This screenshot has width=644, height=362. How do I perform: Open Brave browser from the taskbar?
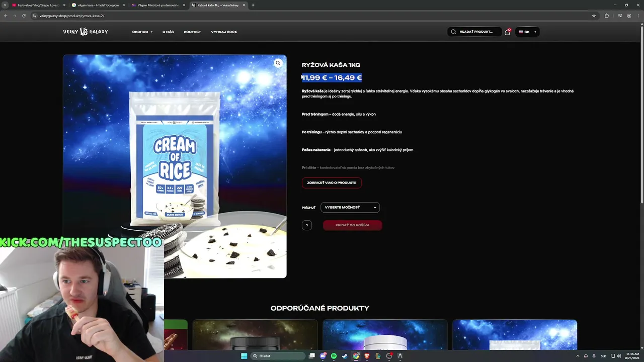coord(367,356)
